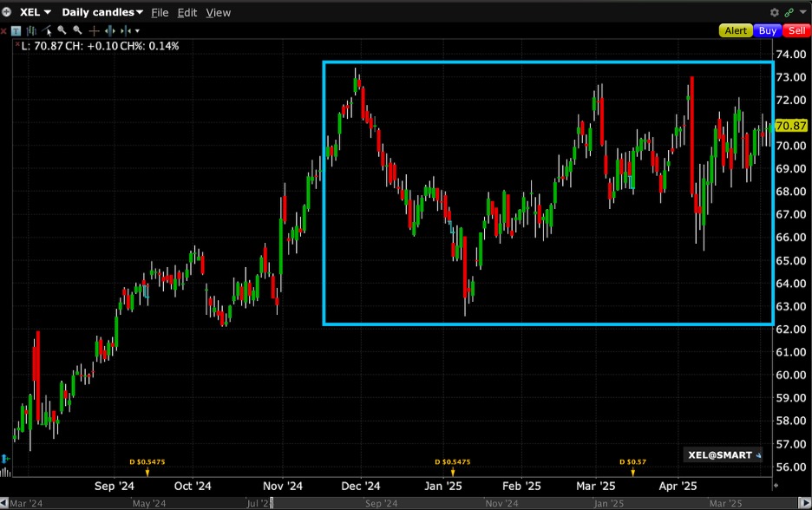Select the trendline drawing tool
The width and height of the screenshot is (812, 510).
[x=47, y=30]
